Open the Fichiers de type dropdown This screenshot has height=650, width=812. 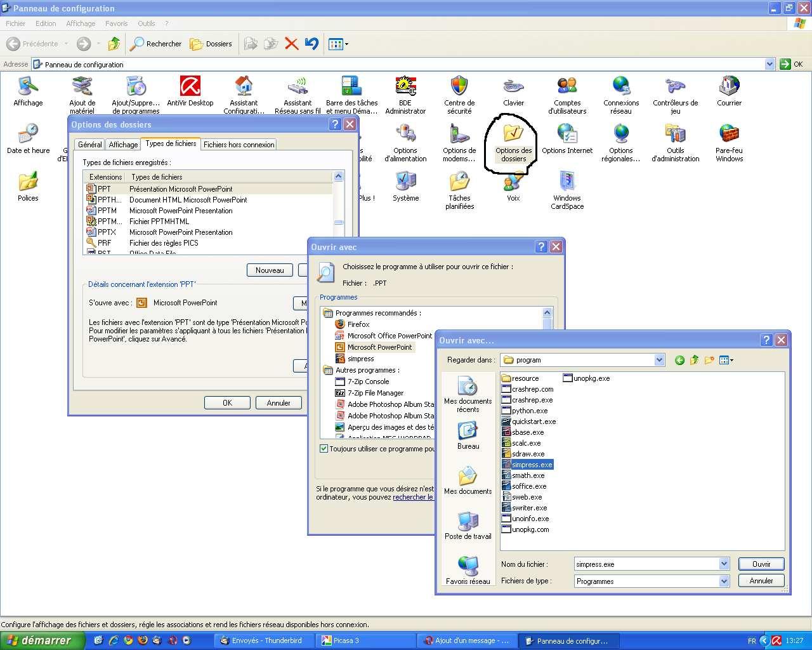pos(724,581)
